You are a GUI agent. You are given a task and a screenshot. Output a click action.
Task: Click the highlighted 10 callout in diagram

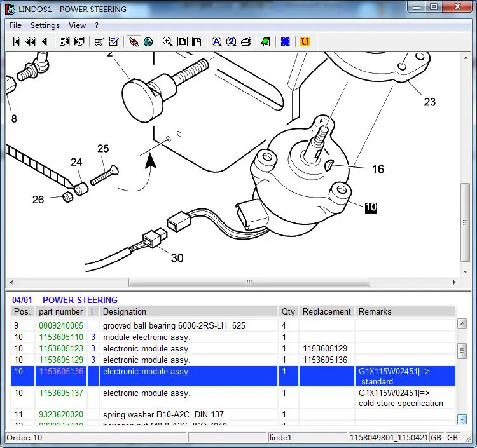click(371, 208)
